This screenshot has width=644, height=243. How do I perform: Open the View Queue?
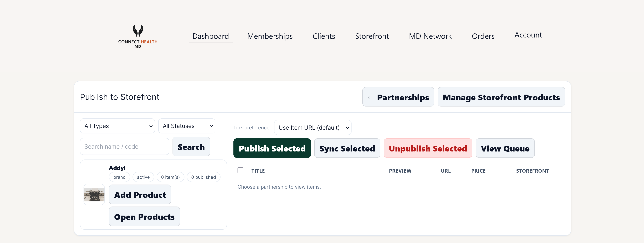pyautogui.click(x=505, y=148)
